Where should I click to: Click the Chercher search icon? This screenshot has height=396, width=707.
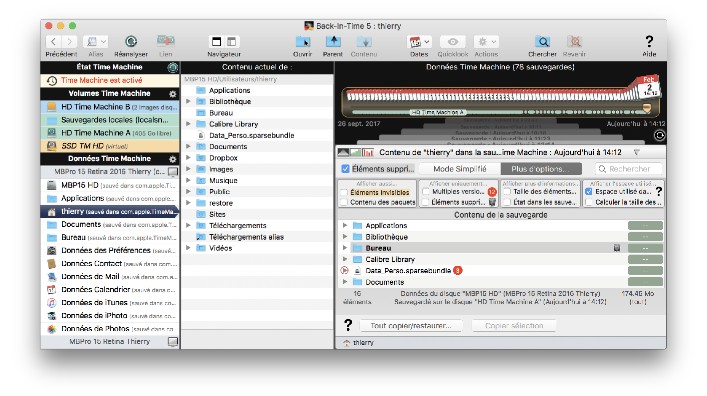point(543,42)
